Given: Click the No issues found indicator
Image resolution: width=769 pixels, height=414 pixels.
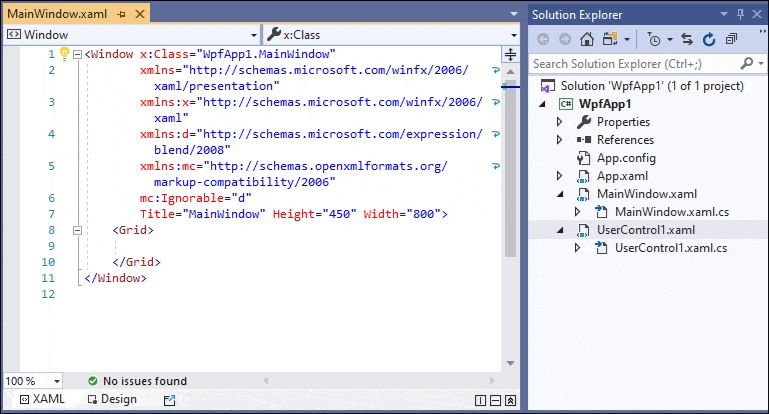Looking at the screenshot, I should [x=137, y=381].
